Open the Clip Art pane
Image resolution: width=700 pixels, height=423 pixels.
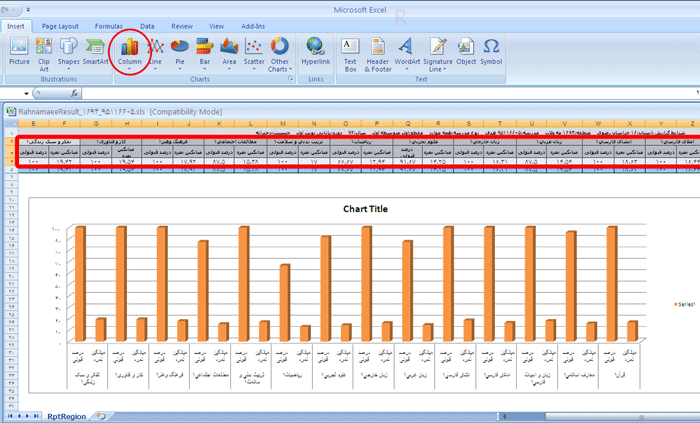(44, 54)
